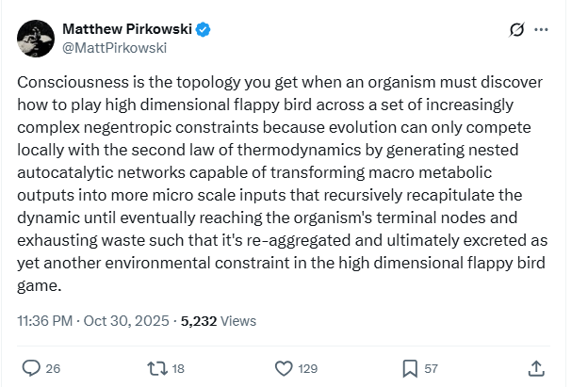This screenshot has width=588, height=387.
Task: Repost this tweet using the arrows icon
Action: point(157,367)
